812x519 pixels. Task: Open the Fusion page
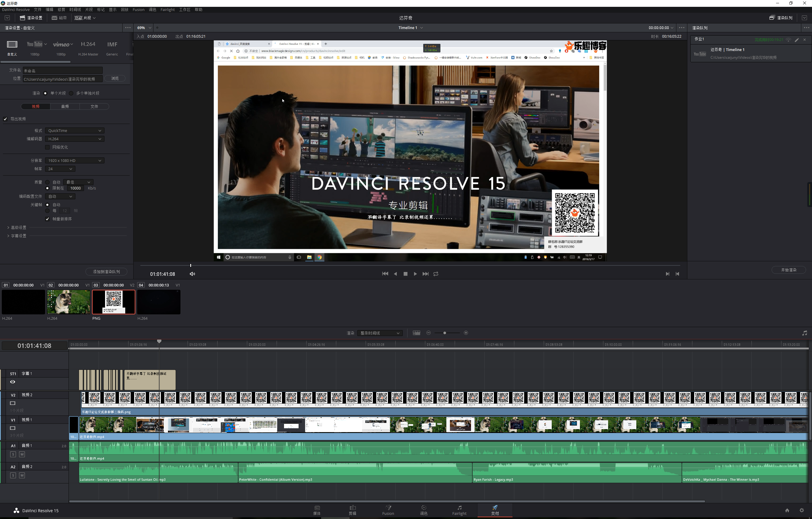click(388, 510)
